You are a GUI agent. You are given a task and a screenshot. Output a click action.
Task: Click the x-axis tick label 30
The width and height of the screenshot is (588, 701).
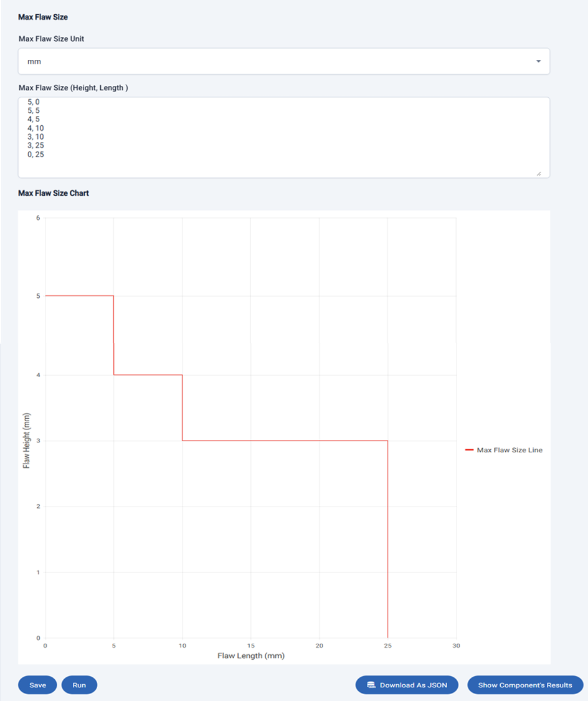click(x=456, y=646)
